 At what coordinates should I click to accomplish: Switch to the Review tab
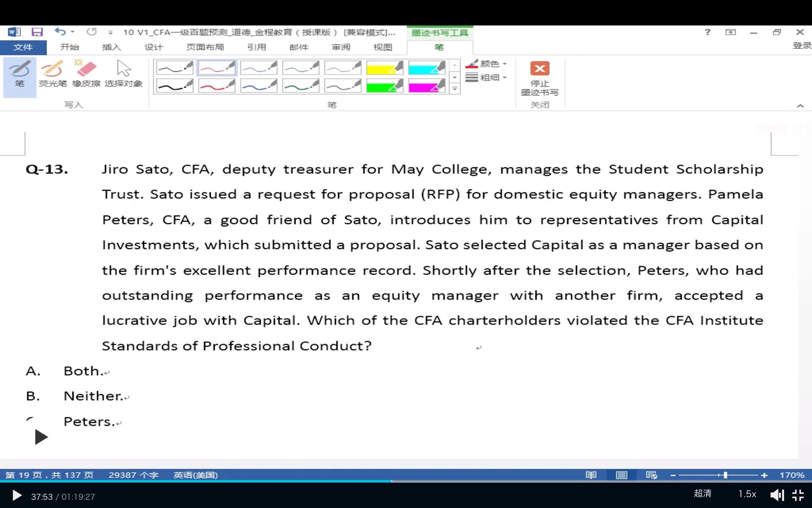(x=341, y=47)
